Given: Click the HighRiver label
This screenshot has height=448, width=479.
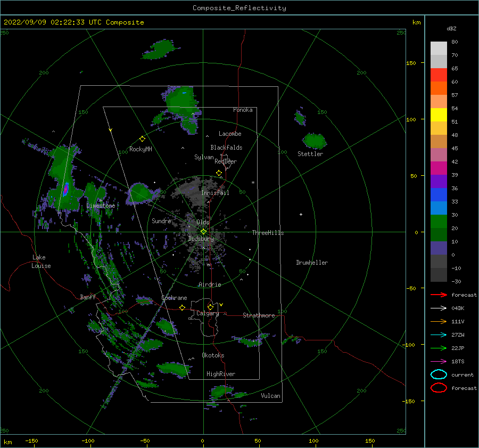Looking at the screenshot, I should point(221,374).
